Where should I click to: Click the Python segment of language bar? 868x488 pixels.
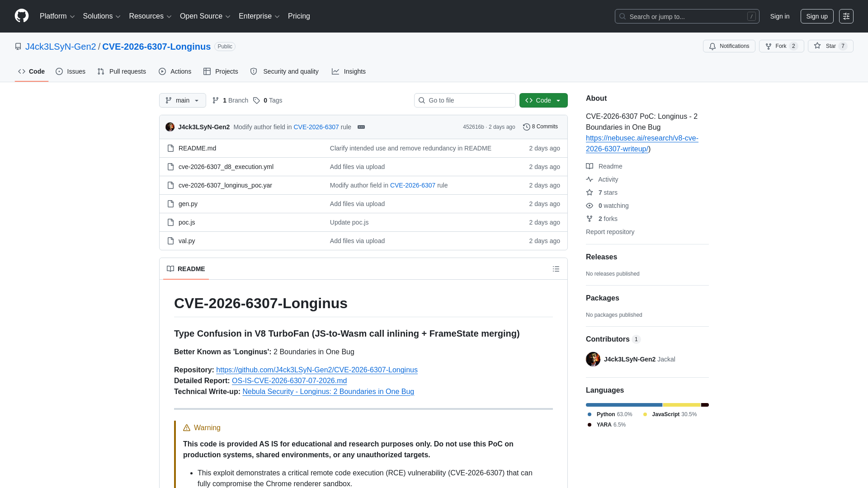[624, 405]
